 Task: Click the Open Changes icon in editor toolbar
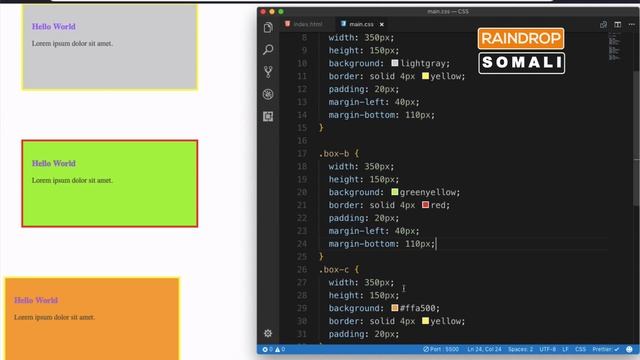(603, 24)
